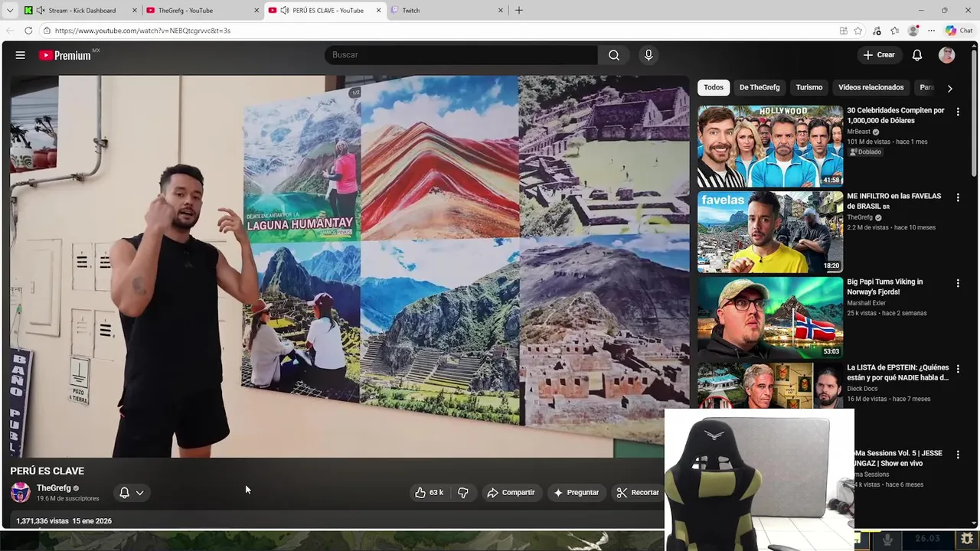Click the browser address bar URL

[142, 31]
